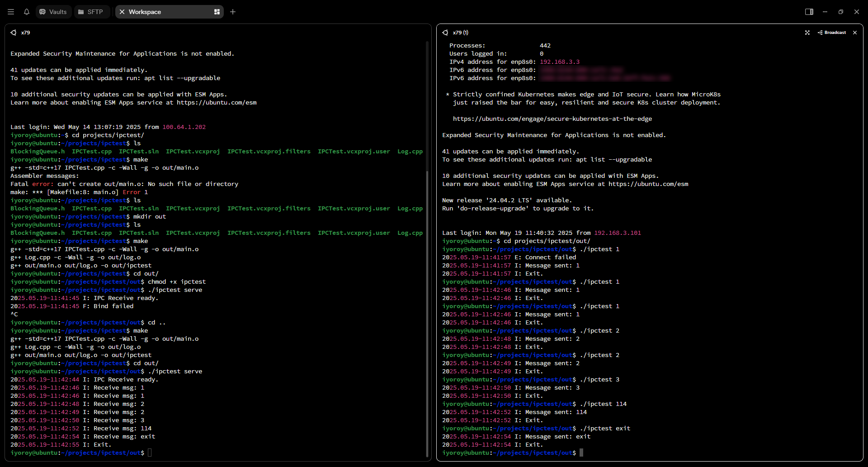Click the x79 left pane terminal icon
The height and width of the screenshot is (467, 868).
point(14,33)
